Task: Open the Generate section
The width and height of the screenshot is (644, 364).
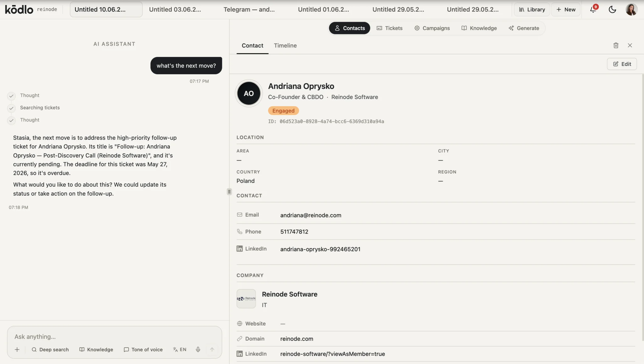Action: coord(524,28)
